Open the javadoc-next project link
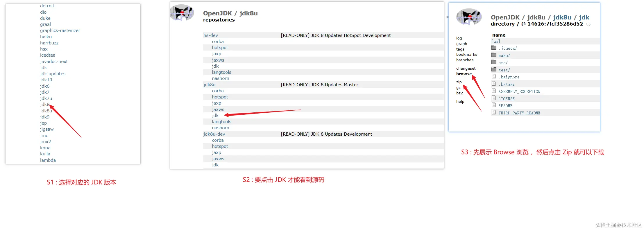This screenshot has height=230, width=644. pos(54,62)
